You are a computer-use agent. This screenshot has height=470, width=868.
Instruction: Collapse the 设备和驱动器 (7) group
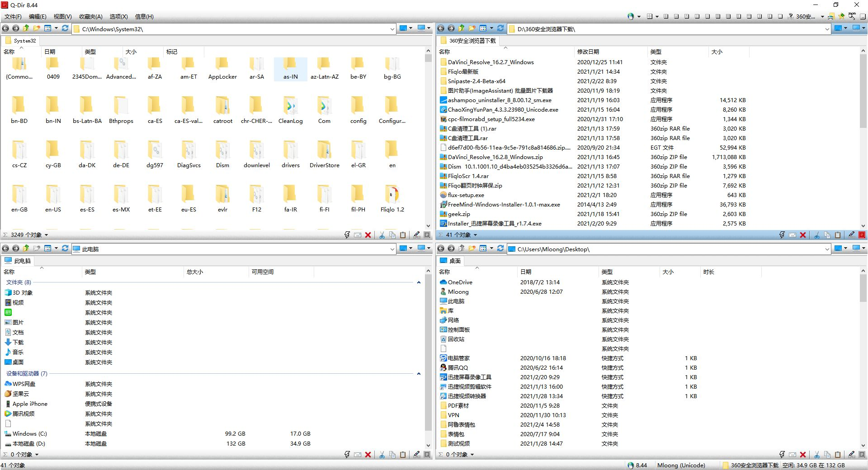pos(419,374)
